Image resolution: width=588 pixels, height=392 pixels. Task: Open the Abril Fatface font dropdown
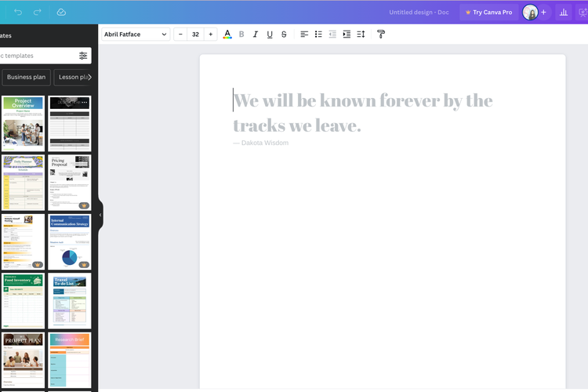click(x=136, y=34)
